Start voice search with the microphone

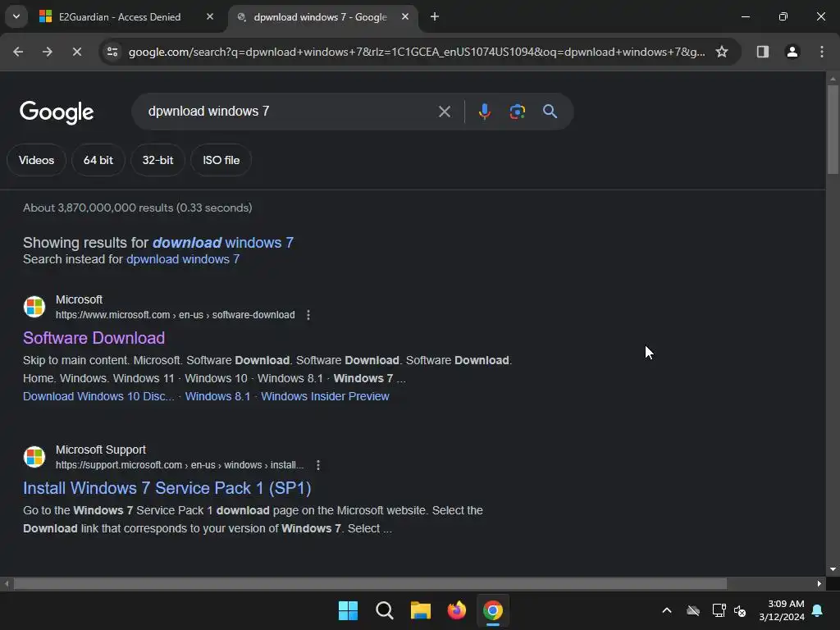coord(484,112)
